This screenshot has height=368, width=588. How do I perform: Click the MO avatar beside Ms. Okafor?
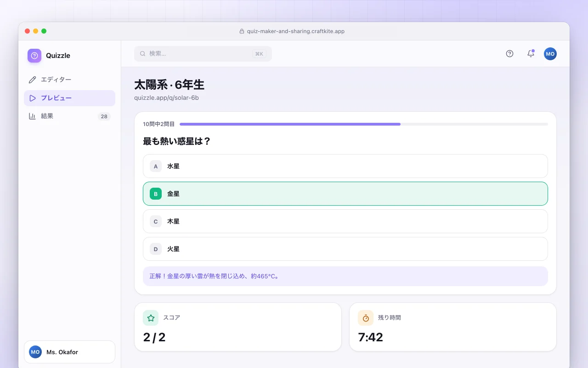[x=35, y=352]
